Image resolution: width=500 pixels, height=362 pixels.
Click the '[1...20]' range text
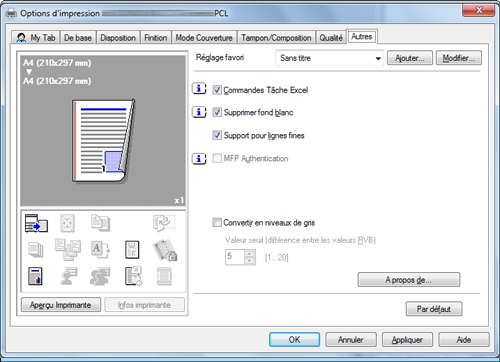(276, 257)
